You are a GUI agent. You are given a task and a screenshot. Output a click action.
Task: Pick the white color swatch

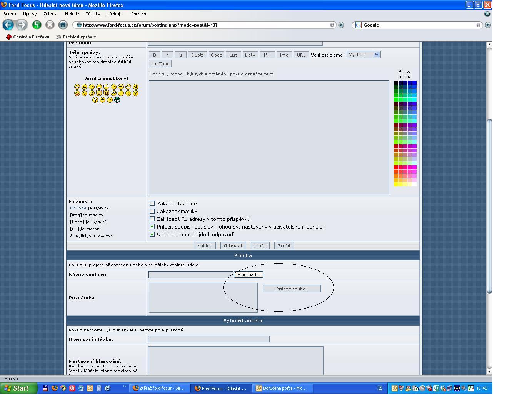coord(414,184)
